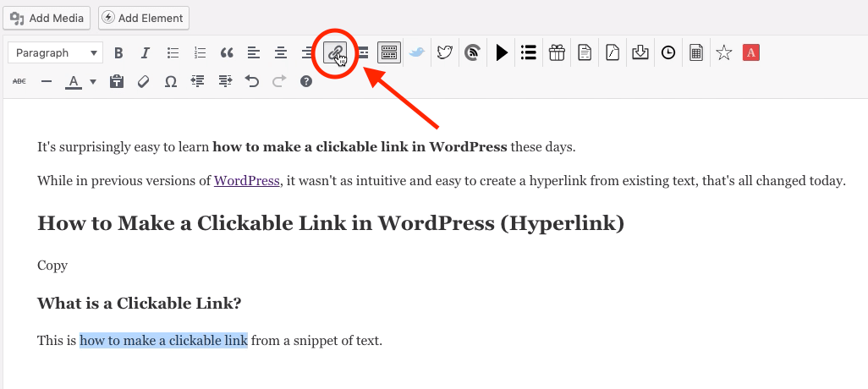Click the lined document page icon

pos(585,53)
